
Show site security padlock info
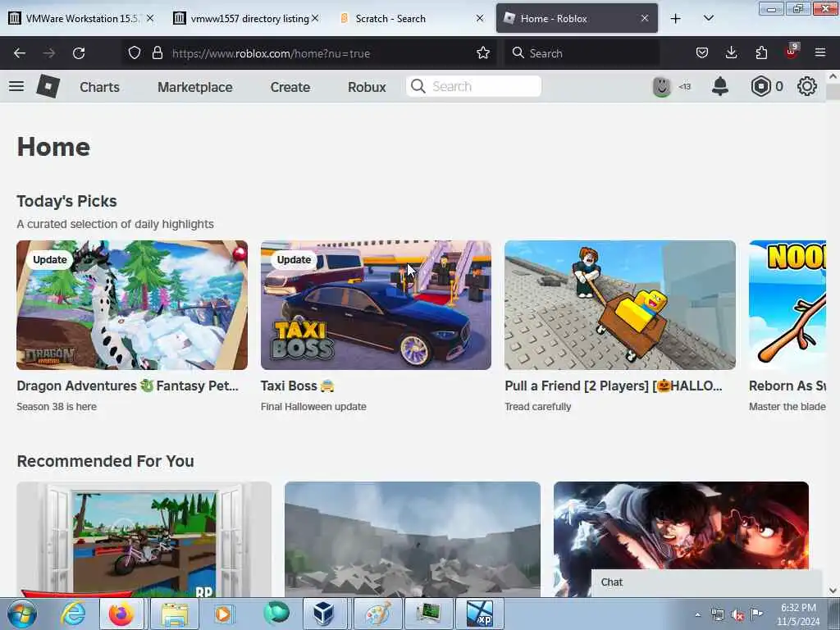click(157, 53)
